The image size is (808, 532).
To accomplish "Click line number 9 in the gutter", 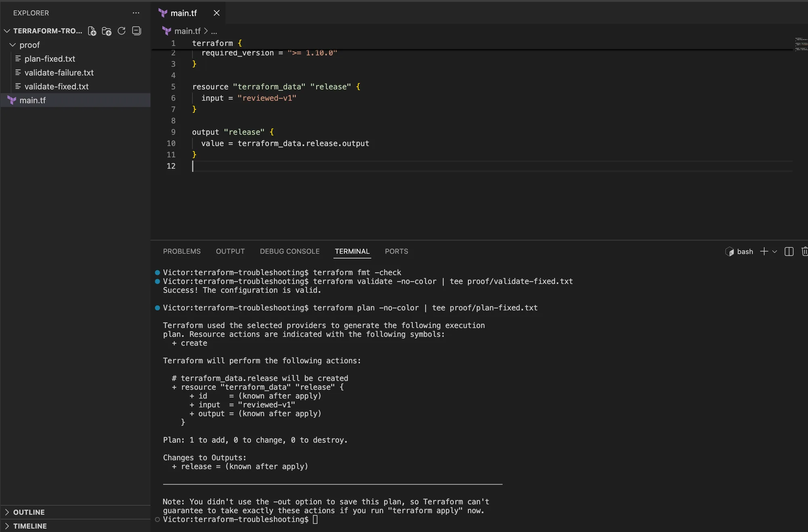I will tap(173, 132).
